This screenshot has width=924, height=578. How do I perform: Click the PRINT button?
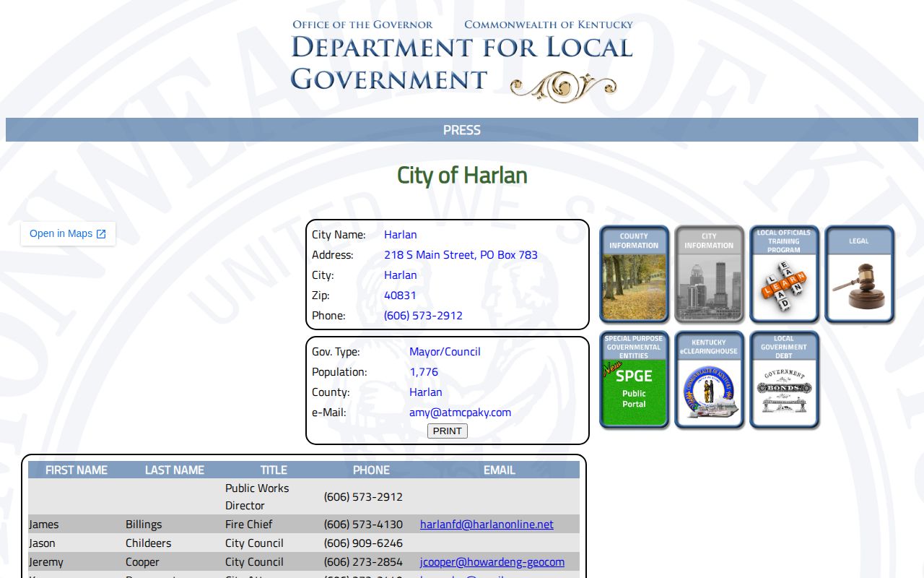pyautogui.click(x=448, y=431)
